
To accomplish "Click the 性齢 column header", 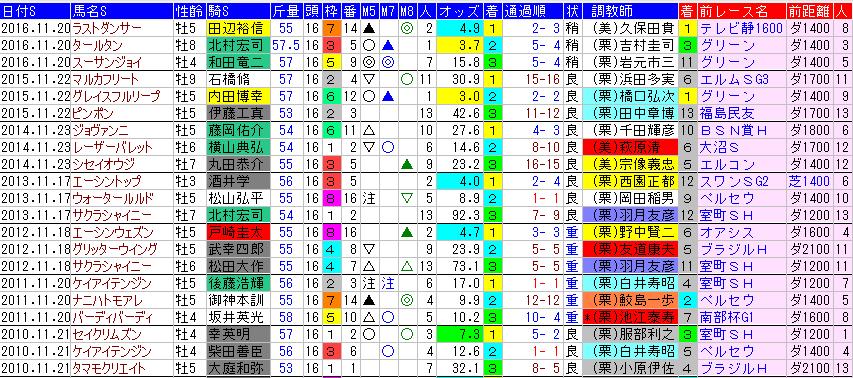I will pos(190,11).
